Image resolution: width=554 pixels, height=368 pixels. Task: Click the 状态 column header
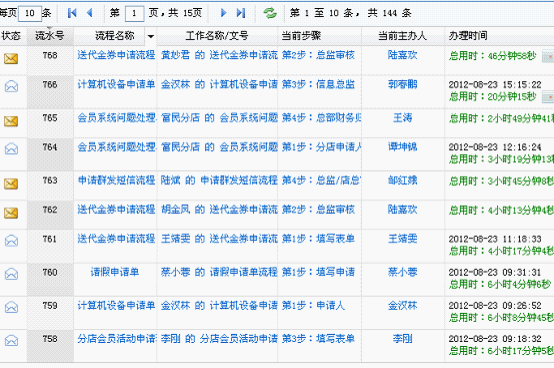click(x=11, y=36)
